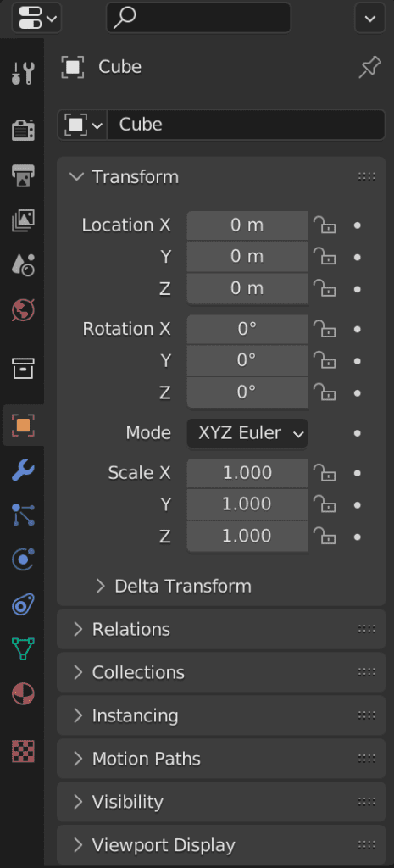Image resolution: width=394 pixels, height=868 pixels.
Task: Toggle lock for Rotation Z
Action: click(x=325, y=392)
